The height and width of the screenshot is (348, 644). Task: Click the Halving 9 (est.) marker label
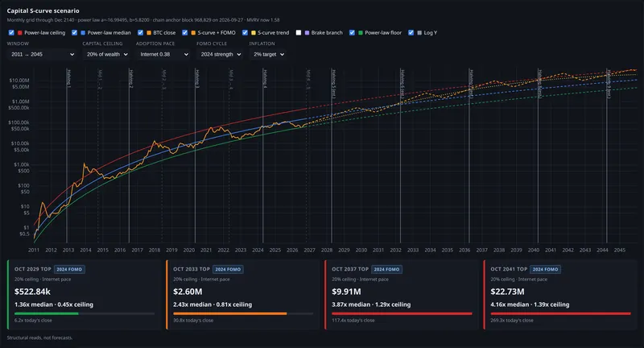[609, 84]
